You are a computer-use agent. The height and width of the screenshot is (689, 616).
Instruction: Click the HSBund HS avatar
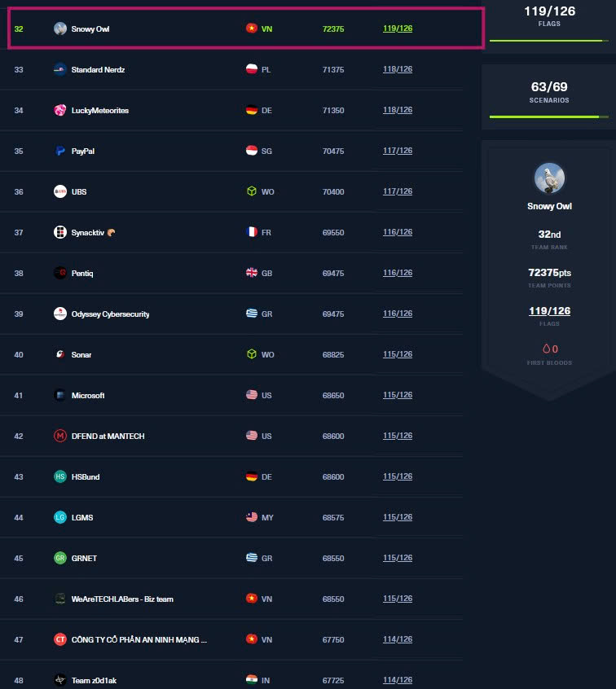(x=60, y=476)
